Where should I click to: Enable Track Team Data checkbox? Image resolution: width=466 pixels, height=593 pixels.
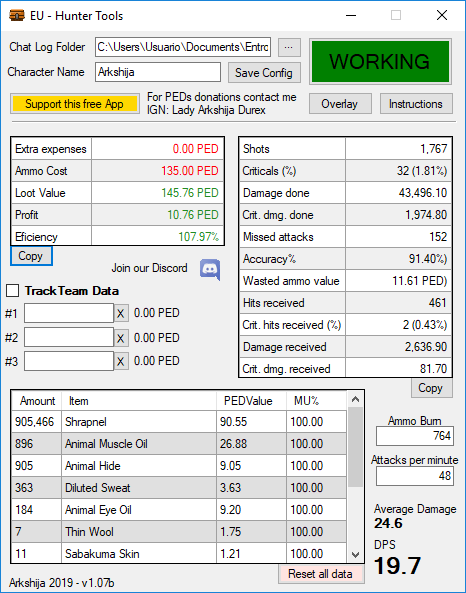[x=12, y=291]
